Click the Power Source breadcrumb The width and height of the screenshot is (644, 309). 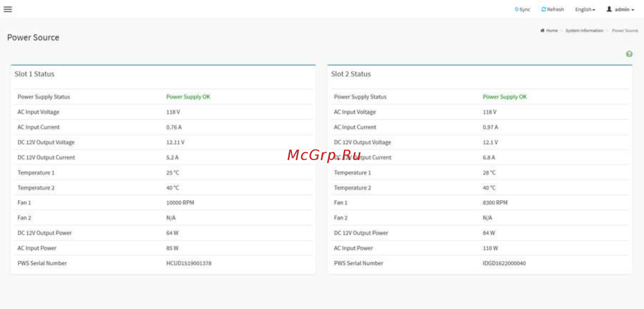(625, 31)
